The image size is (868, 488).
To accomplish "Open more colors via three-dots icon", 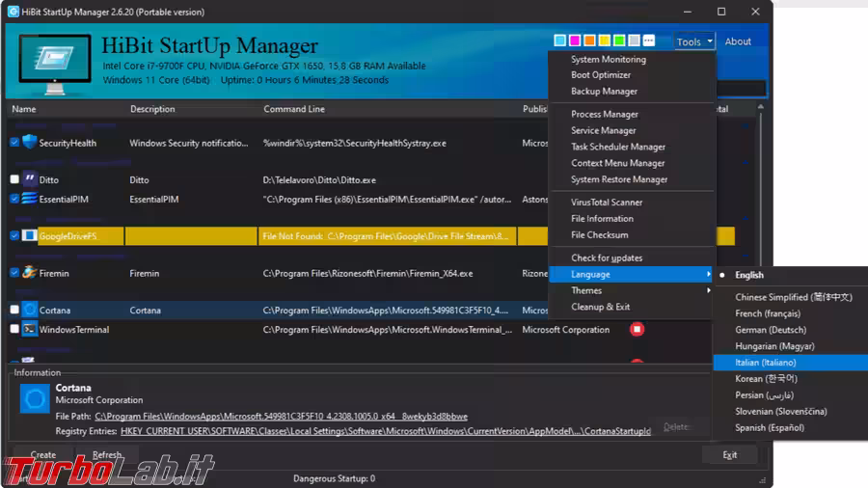I will click(648, 41).
